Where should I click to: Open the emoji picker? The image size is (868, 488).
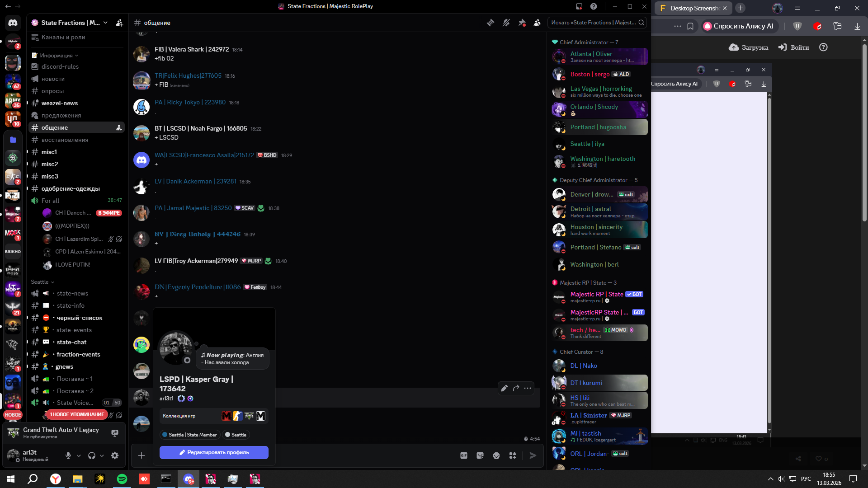(x=496, y=455)
